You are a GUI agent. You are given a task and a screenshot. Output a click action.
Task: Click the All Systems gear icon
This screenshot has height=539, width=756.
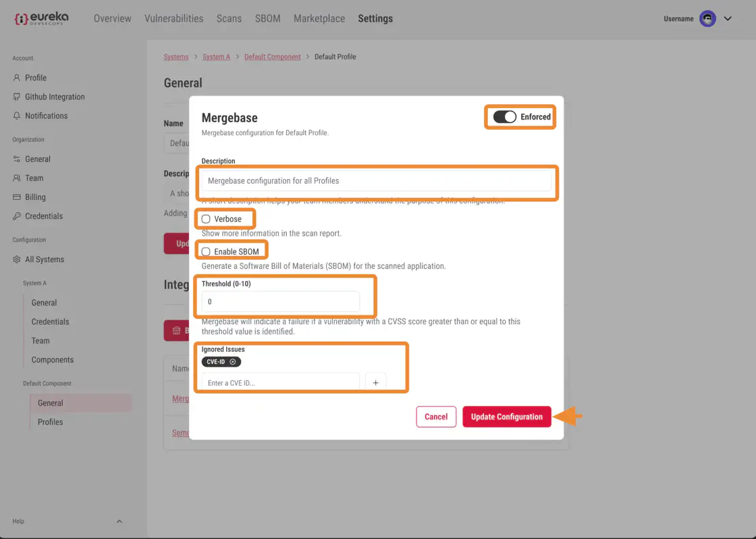pos(17,259)
